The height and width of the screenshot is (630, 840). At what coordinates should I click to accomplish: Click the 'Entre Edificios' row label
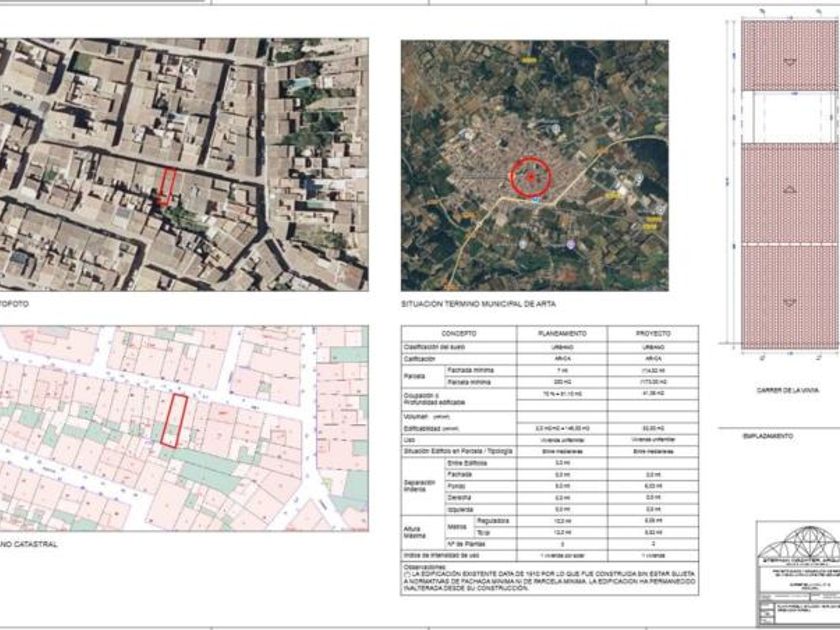(467, 463)
